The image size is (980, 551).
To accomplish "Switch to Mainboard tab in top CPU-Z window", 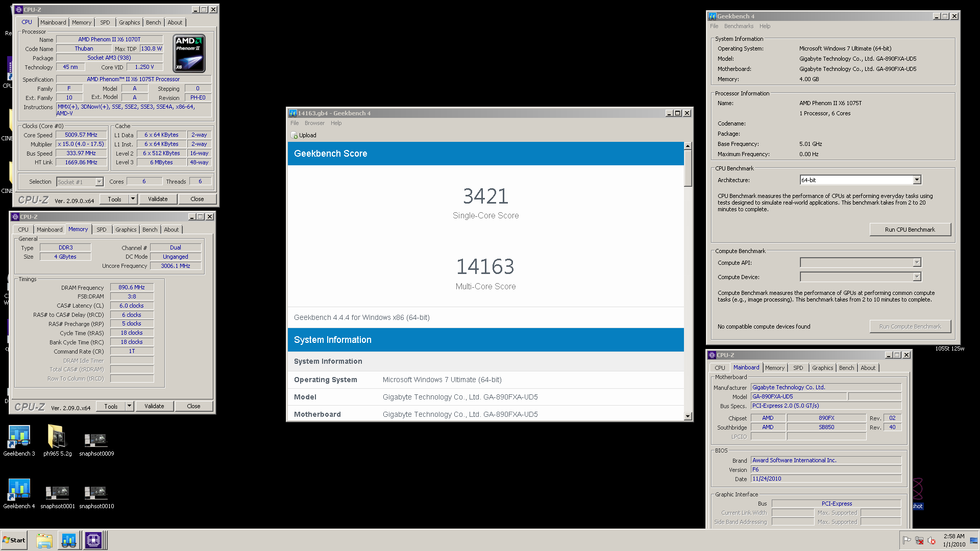I will click(x=53, y=22).
